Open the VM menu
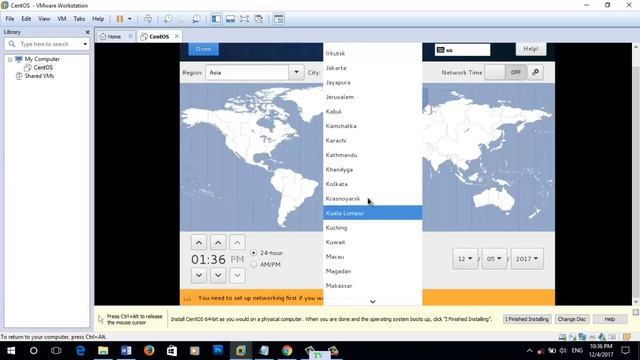Image resolution: width=640 pixels, height=360 pixels. click(62, 19)
